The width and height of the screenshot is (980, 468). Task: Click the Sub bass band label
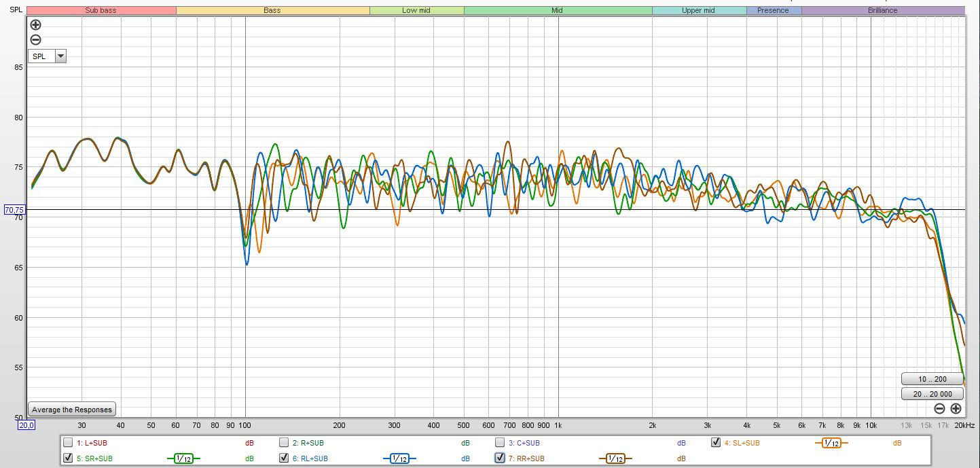(101, 10)
